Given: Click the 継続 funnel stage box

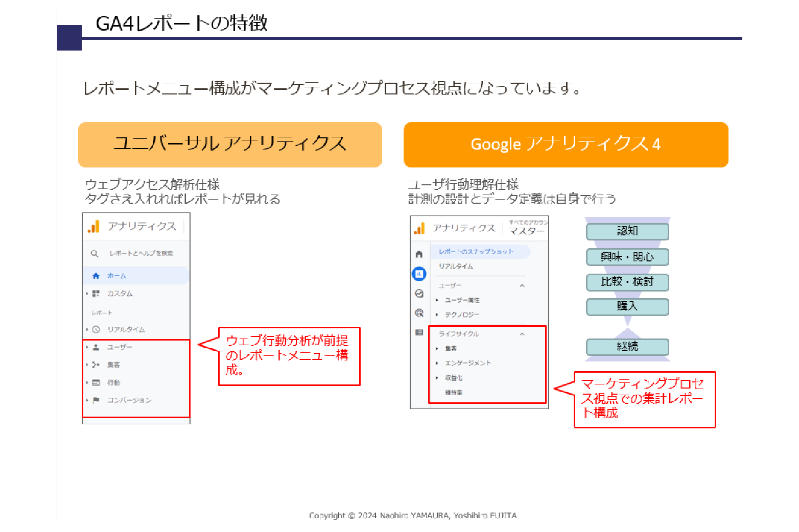Looking at the screenshot, I should pos(627,347).
